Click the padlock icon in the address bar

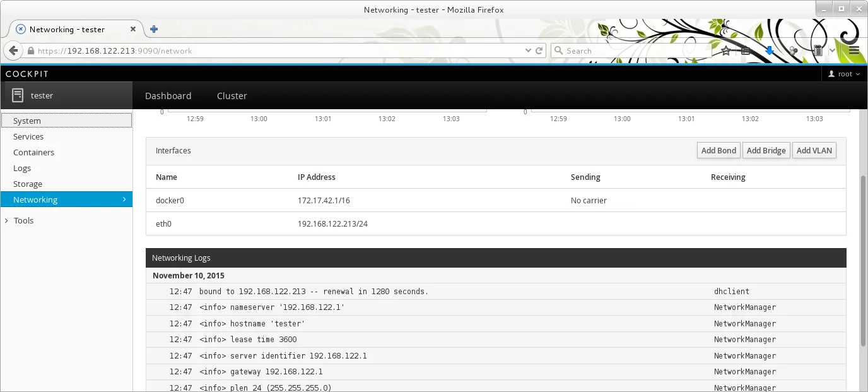pyautogui.click(x=30, y=50)
